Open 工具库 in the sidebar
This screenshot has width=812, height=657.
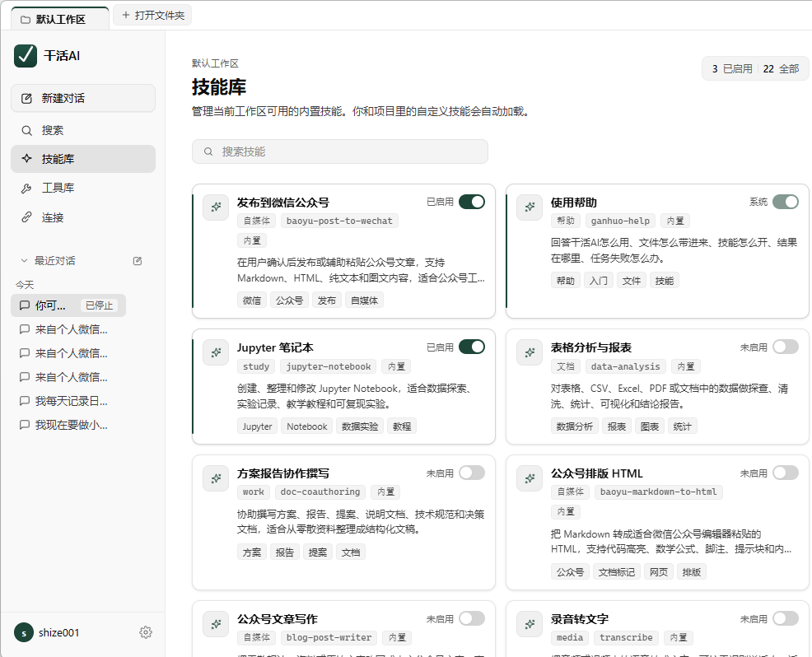(x=83, y=188)
